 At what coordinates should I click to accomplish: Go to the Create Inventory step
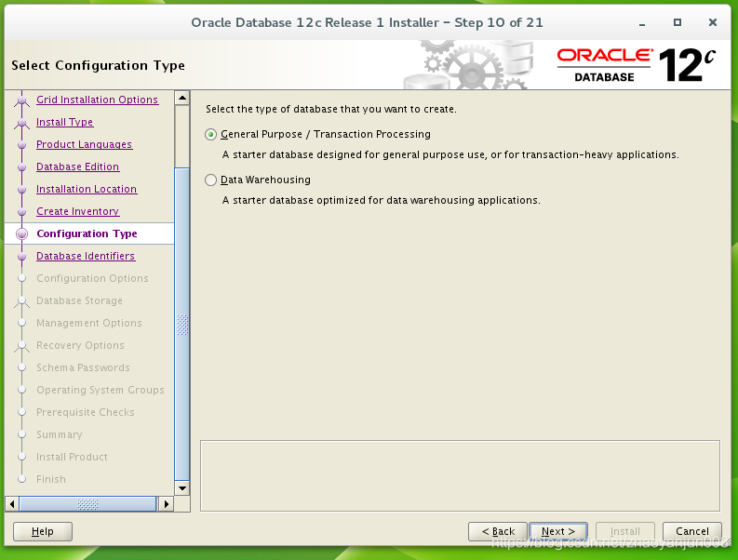pos(77,211)
